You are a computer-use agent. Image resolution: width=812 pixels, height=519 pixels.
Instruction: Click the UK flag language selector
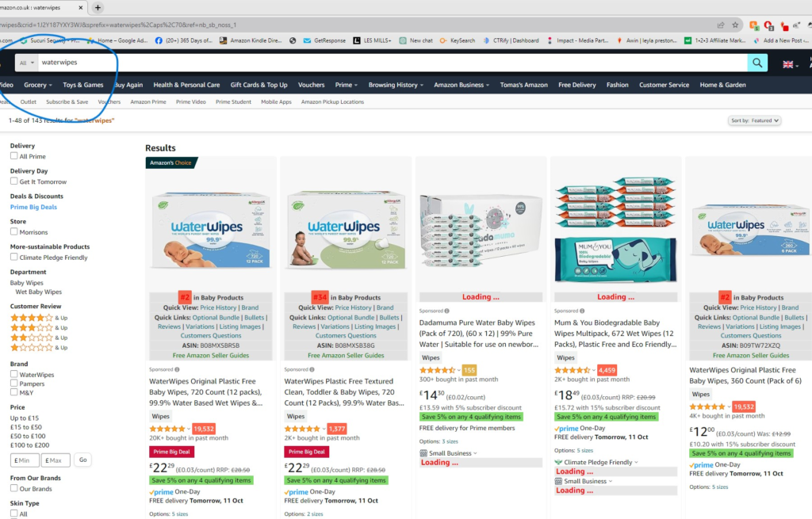790,63
